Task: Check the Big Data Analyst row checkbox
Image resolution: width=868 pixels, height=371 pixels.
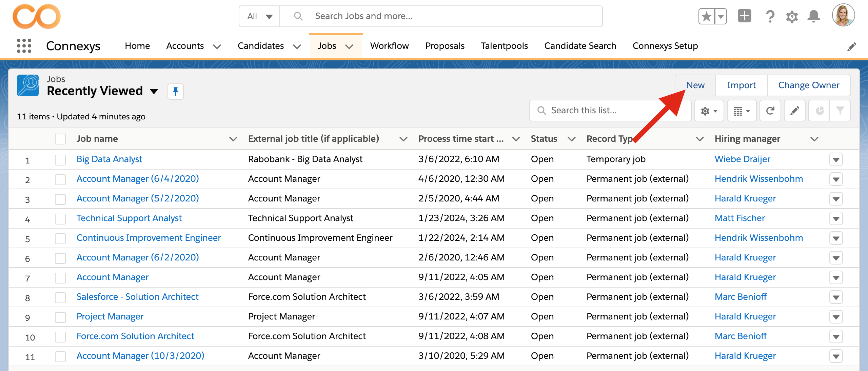Action: click(x=60, y=160)
